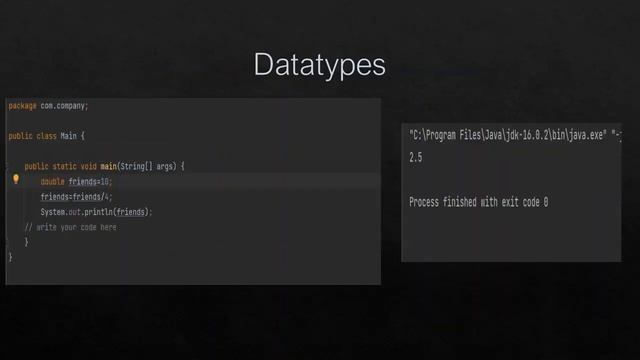Click the 2.5 console output value
Image resolution: width=640 pixels, height=360 pixels.
point(416,158)
